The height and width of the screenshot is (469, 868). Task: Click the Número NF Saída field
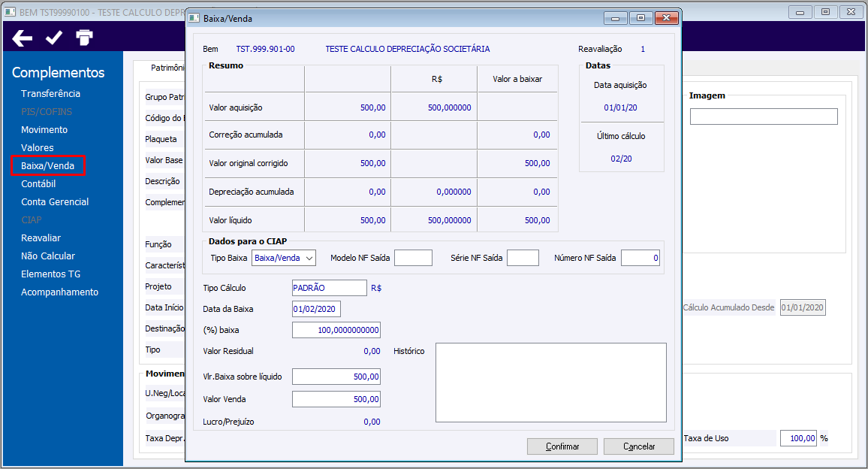[x=640, y=258]
